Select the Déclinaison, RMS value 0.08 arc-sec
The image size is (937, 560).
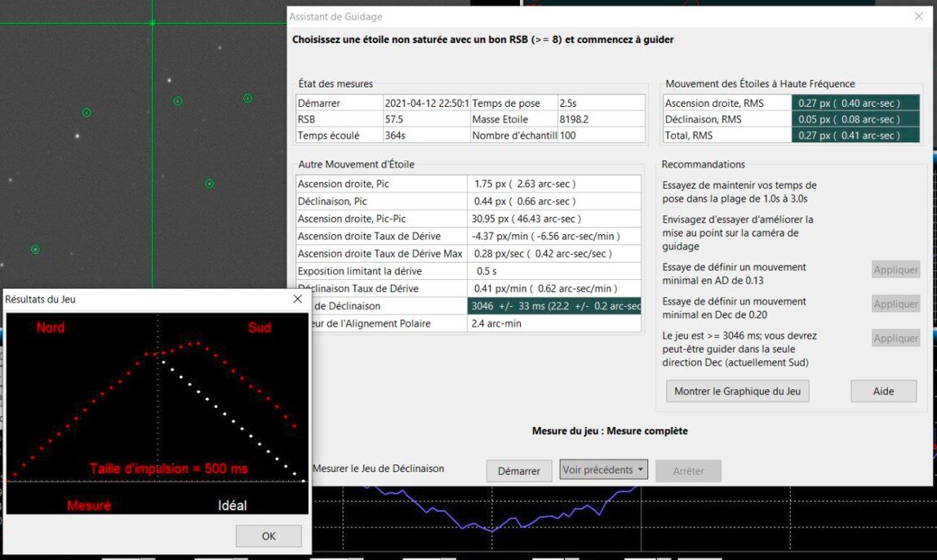[855, 119]
